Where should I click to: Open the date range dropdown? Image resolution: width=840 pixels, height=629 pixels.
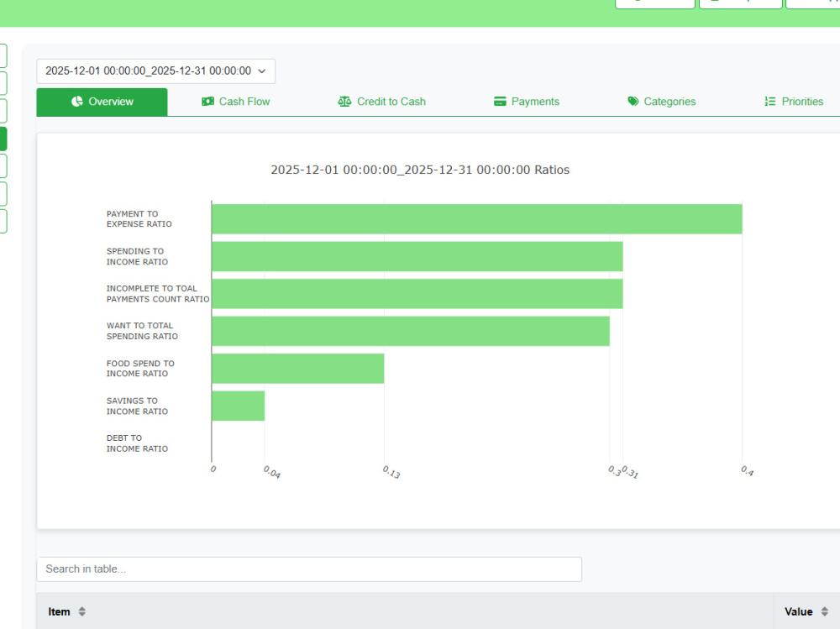156,71
